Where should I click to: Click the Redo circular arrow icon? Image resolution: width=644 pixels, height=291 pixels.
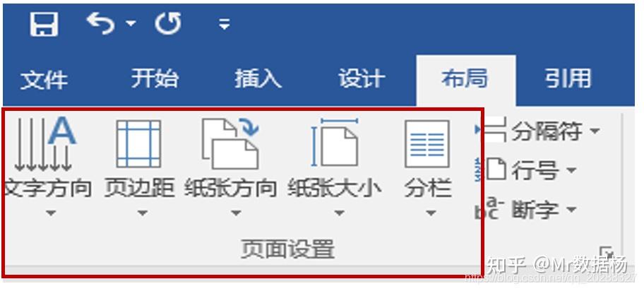click(168, 23)
